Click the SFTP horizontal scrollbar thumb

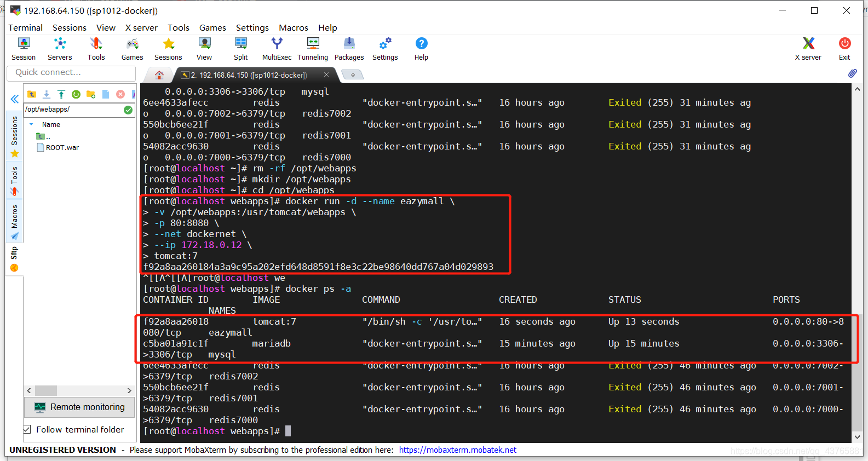tap(46, 390)
